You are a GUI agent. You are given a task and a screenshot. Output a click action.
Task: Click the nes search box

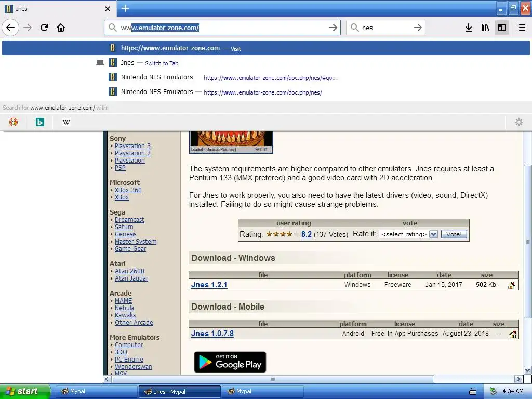coord(385,28)
